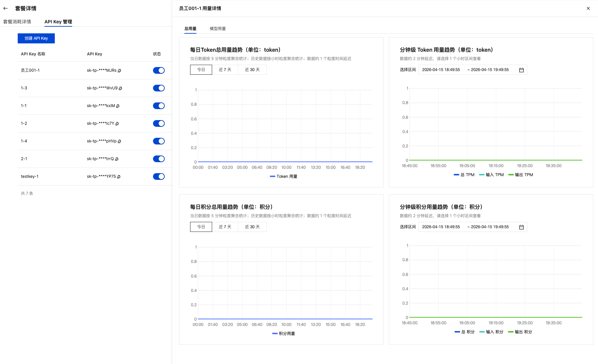Select 近 7 天 in the daily Token chart
598x364 pixels.
(x=225, y=70)
